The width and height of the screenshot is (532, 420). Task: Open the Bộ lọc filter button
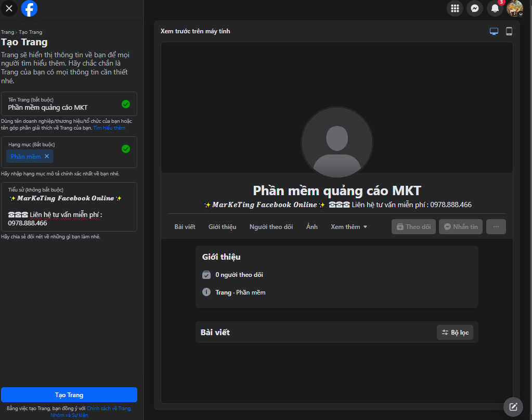tap(455, 333)
